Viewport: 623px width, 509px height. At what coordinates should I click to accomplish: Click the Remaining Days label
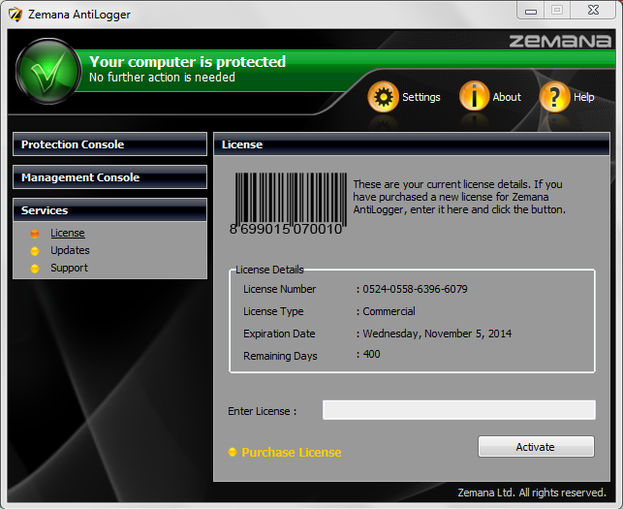point(280,356)
